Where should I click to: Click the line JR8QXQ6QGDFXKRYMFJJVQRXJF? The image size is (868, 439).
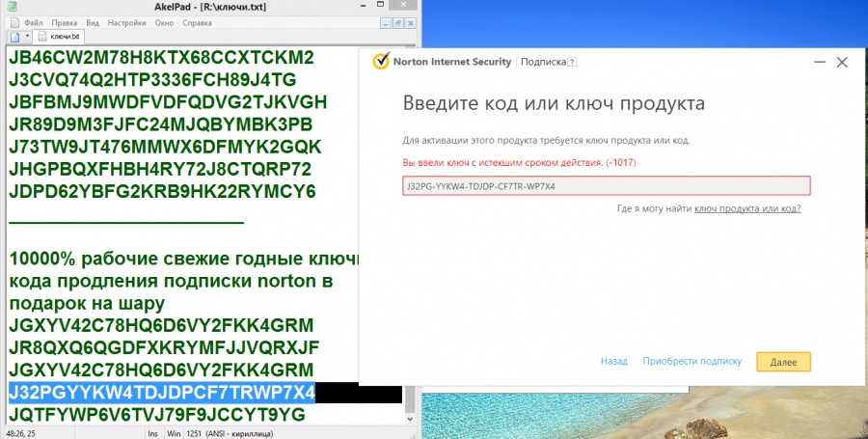(x=164, y=347)
